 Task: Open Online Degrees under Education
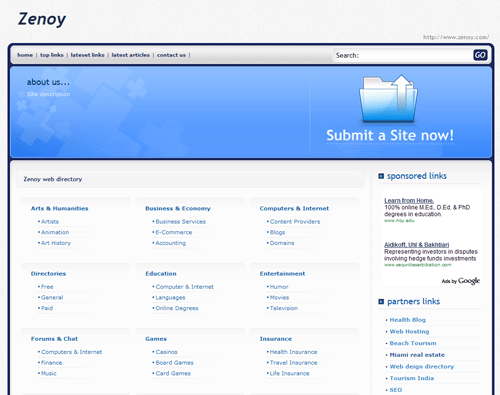click(177, 308)
